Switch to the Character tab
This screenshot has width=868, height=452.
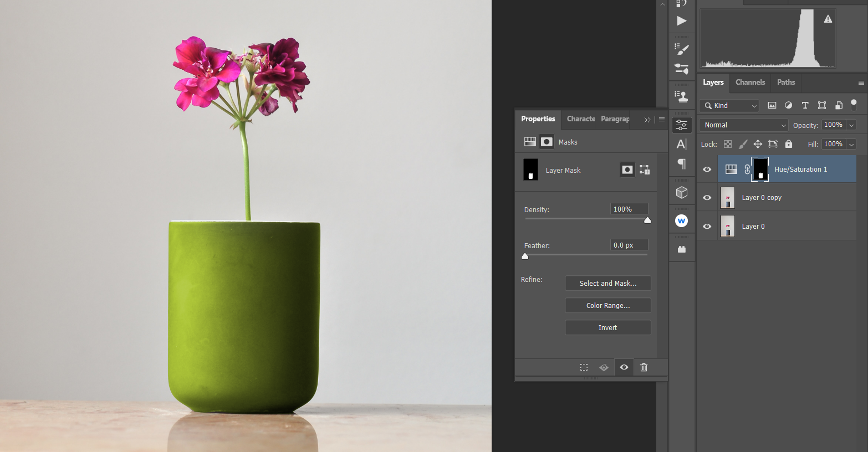click(x=580, y=119)
